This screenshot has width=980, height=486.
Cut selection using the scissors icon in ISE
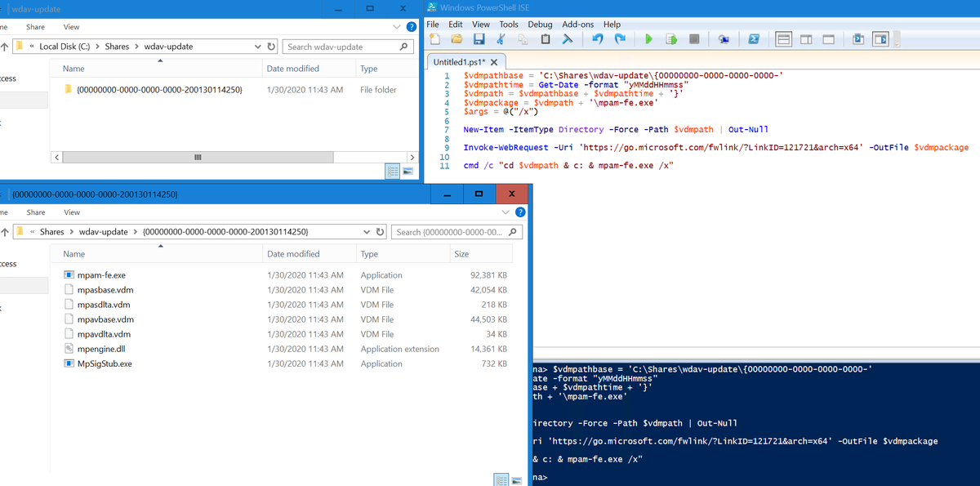tap(501, 39)
